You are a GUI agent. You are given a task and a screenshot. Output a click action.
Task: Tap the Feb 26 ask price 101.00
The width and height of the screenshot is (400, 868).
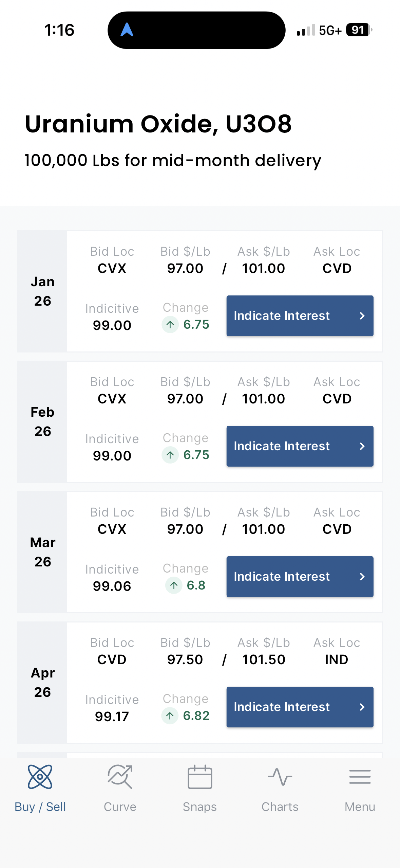tap(263, 399)
